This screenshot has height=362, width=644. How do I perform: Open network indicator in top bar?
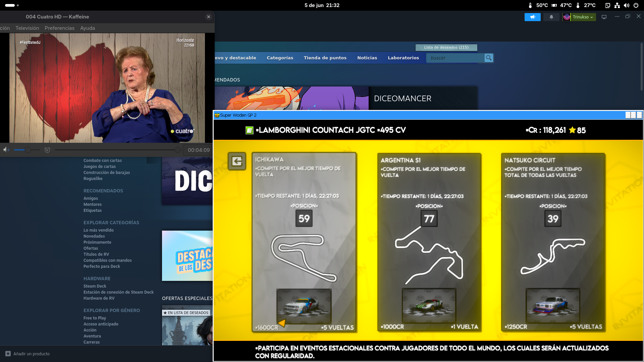coord(617,5)
